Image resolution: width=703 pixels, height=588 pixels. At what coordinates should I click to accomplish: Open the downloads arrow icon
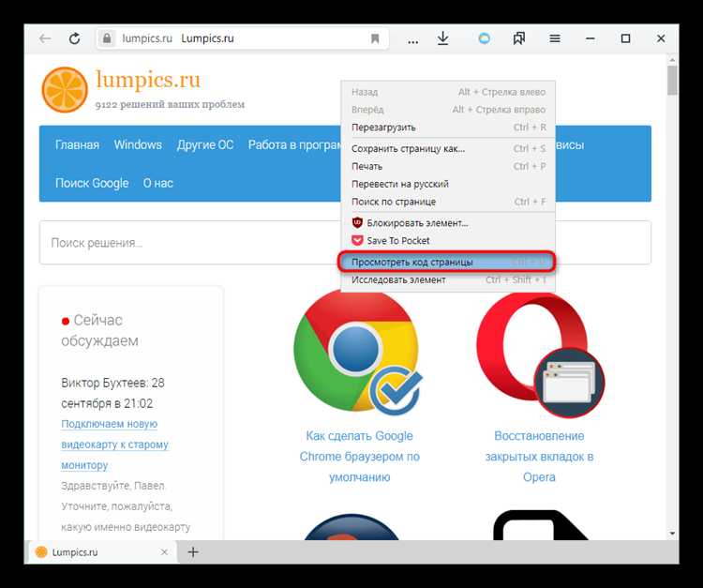click(443, 38)
